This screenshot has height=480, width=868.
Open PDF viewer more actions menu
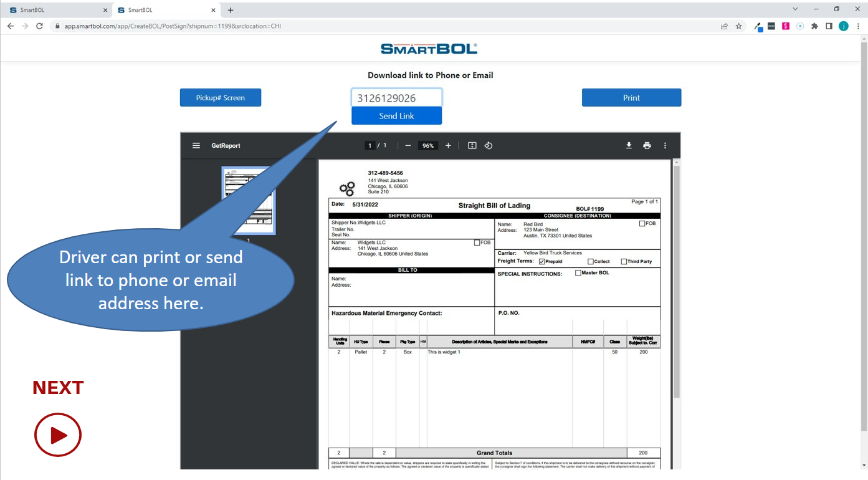[665, 145]
